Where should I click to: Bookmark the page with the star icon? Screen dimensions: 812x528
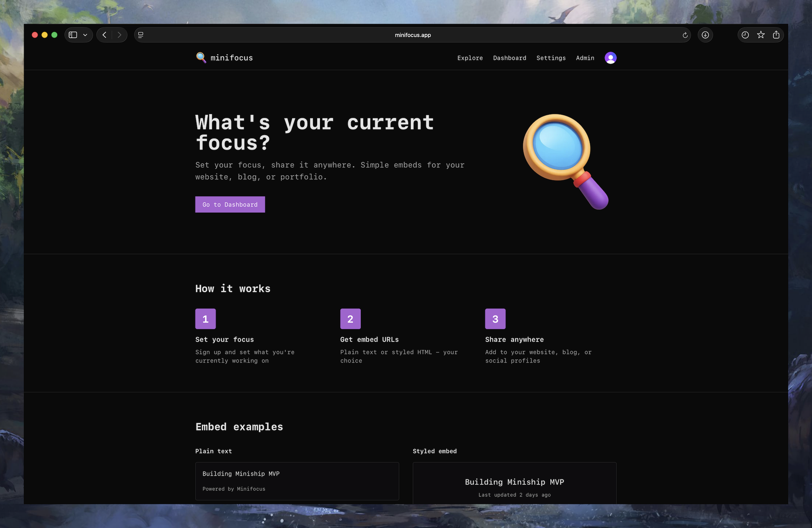click(x=761, y=35)
